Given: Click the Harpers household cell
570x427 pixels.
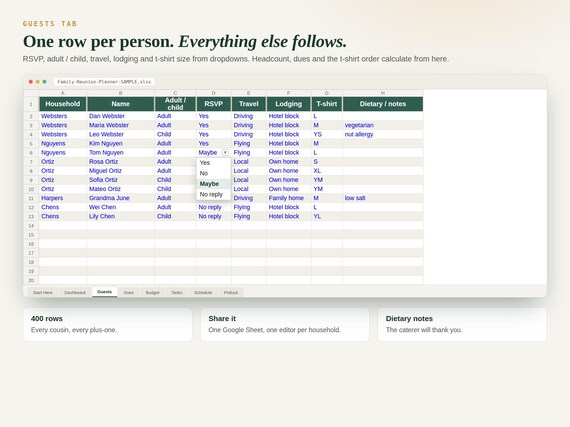Looking at the screenshot, I should coord(63,198).
